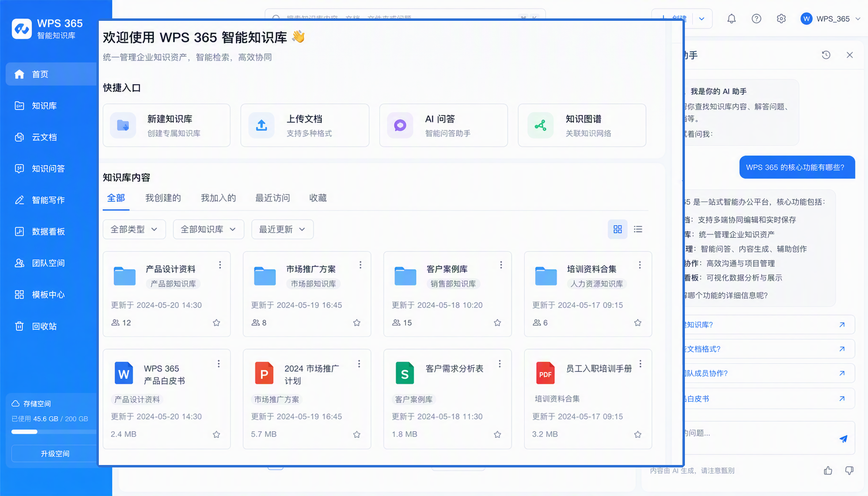This screenshot has width=868, height=496.
Task: Expand the create button dropdown arrow
Action: (702, 19)
